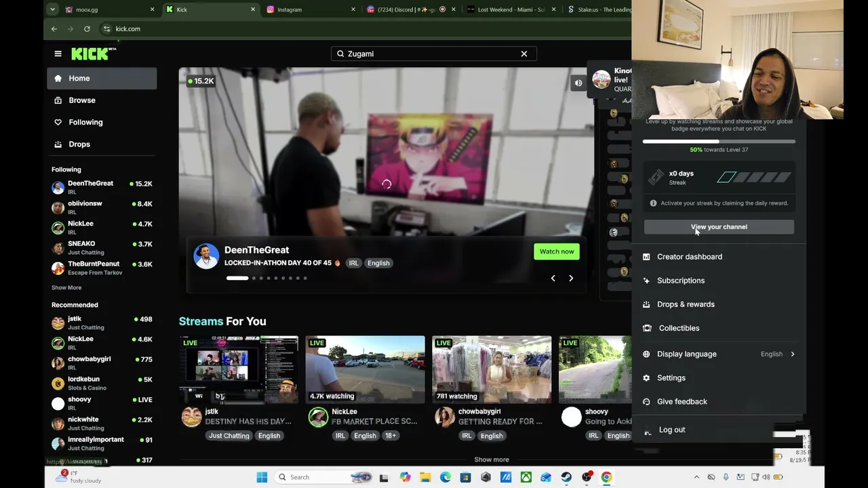This screenshot has width=868, height=488.
Task: Open the hamburger sidebar menu icon
Action: coord(58,54)
